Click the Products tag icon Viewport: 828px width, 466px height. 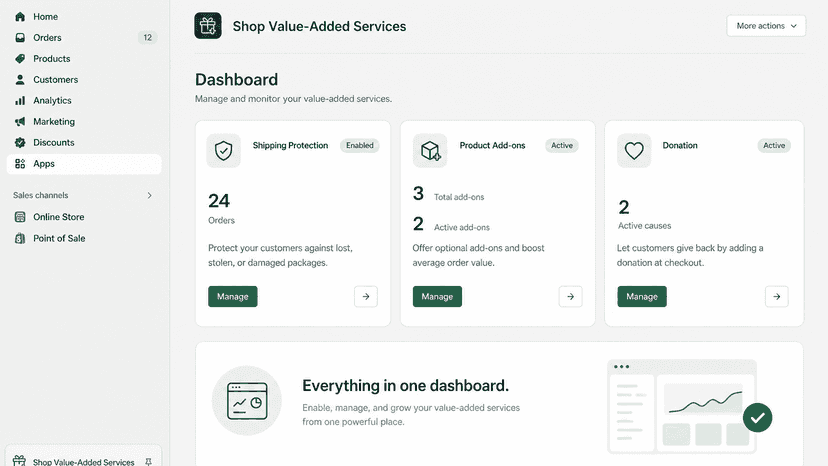[x=20, y=59]
